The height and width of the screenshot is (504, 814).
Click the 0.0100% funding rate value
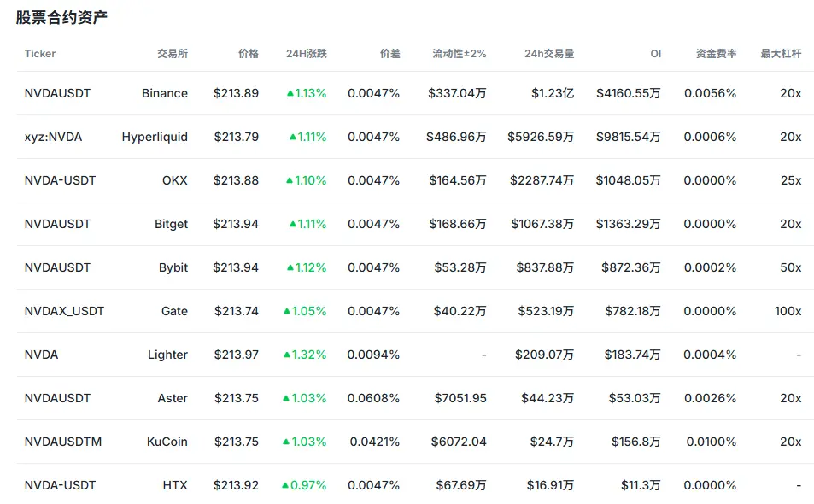tap(712, 442)
